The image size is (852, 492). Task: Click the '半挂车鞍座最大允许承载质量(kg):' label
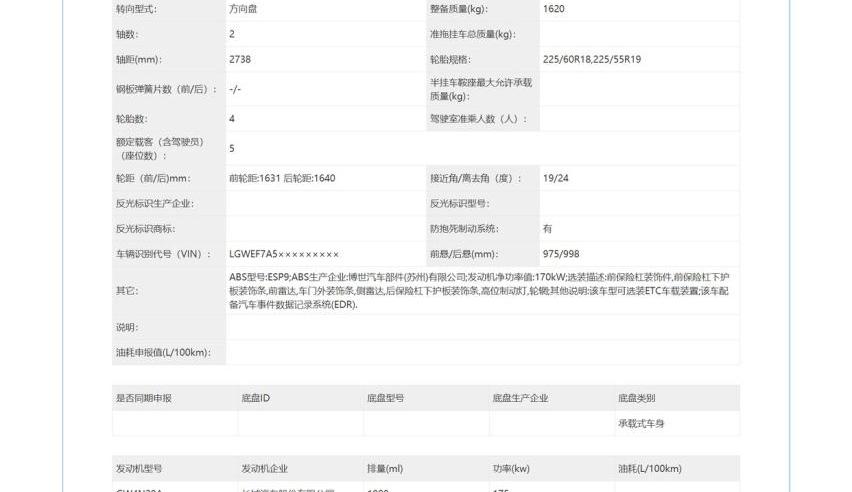[x=481, y=89]
